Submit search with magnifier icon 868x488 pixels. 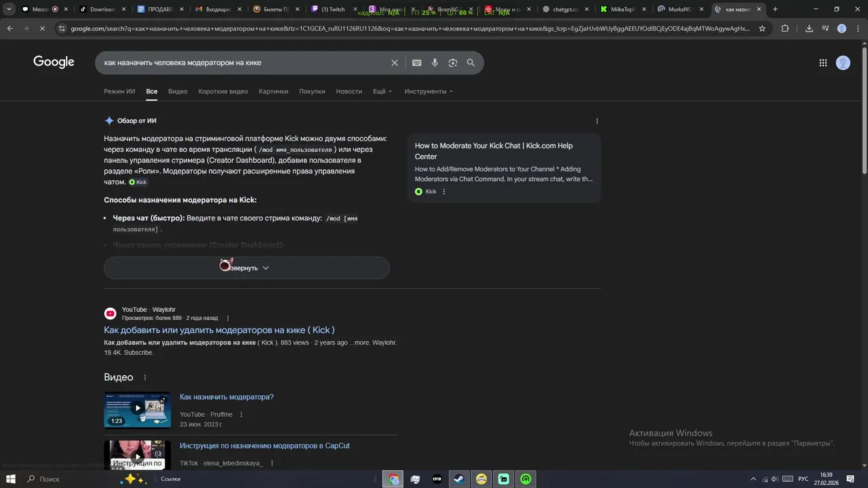click(x=471, y=62)
